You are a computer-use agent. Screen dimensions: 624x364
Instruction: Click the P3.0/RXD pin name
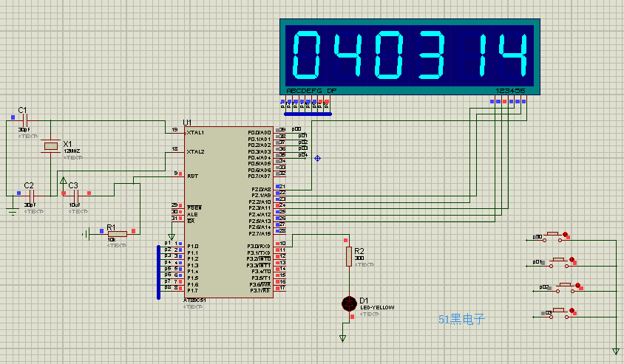point(259,247)
